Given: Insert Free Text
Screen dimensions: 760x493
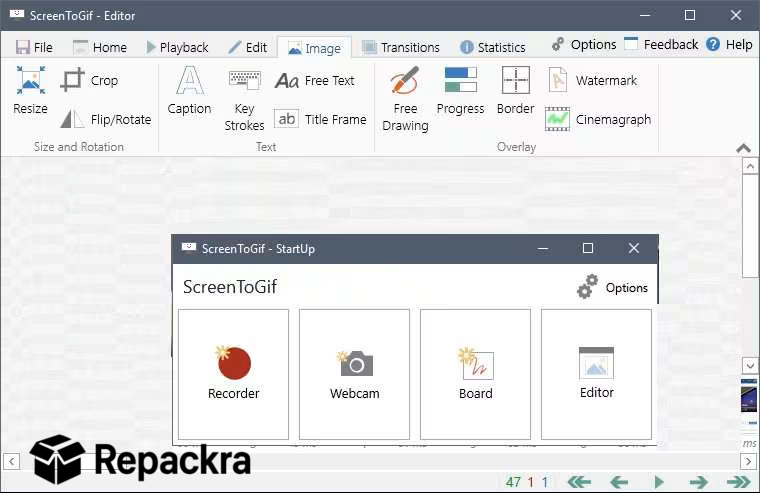Looking at the screenshot, I should click(315, 80).
